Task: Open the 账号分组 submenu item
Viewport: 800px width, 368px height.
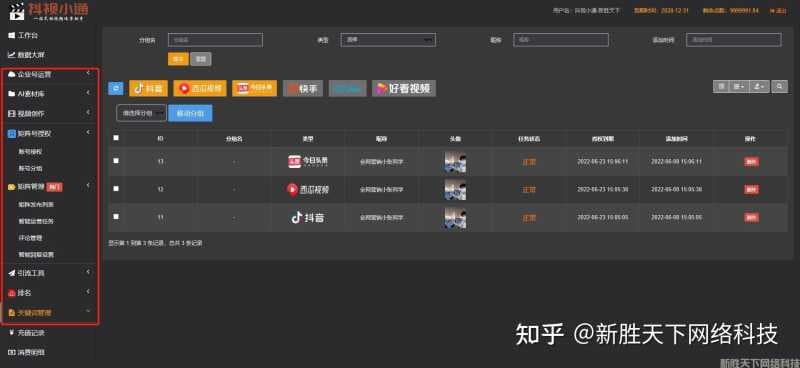Action: tap(31, 168)
